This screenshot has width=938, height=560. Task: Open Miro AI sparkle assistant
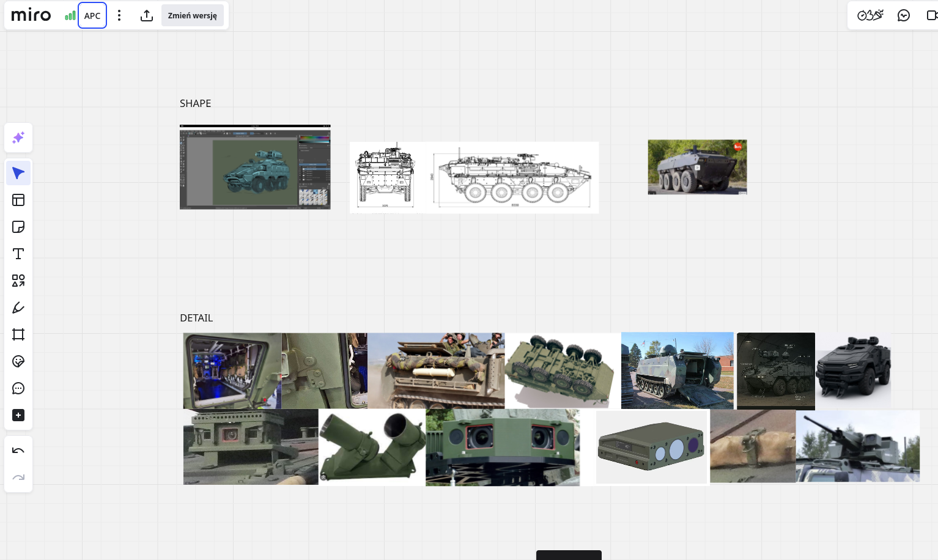pos(18,138)
